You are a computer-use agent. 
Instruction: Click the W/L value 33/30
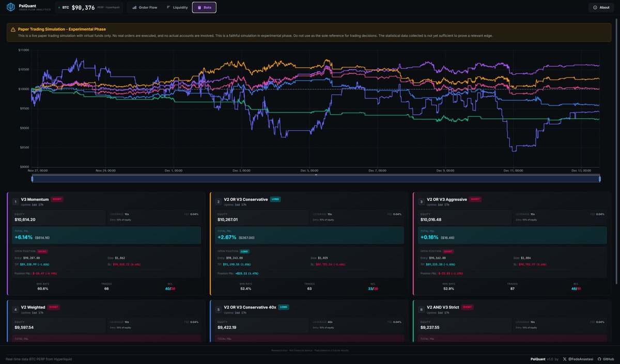373,289
